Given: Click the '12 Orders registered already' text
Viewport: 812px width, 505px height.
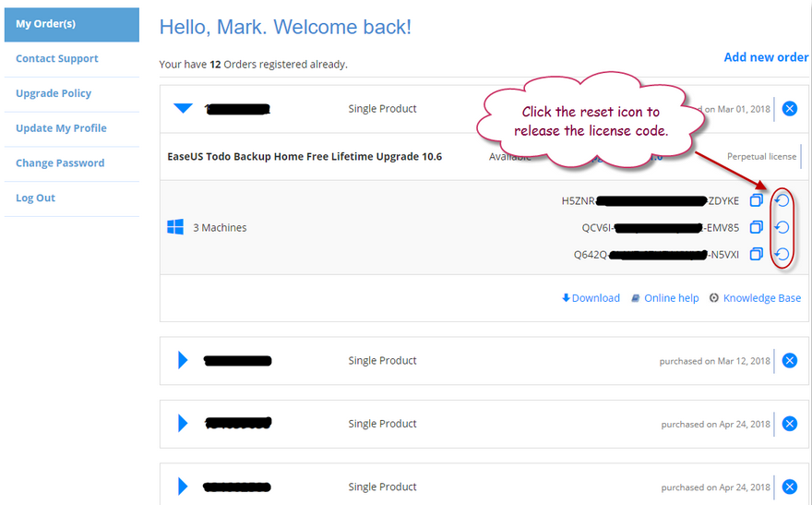Looking at the screenshot, I should [x=279, y=65].
